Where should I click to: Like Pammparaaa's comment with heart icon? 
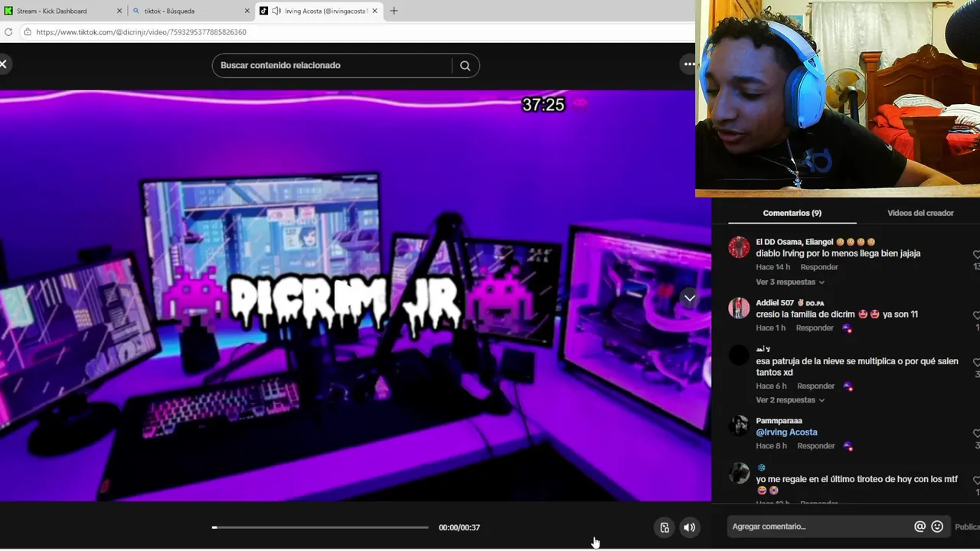tap(976, 434)
